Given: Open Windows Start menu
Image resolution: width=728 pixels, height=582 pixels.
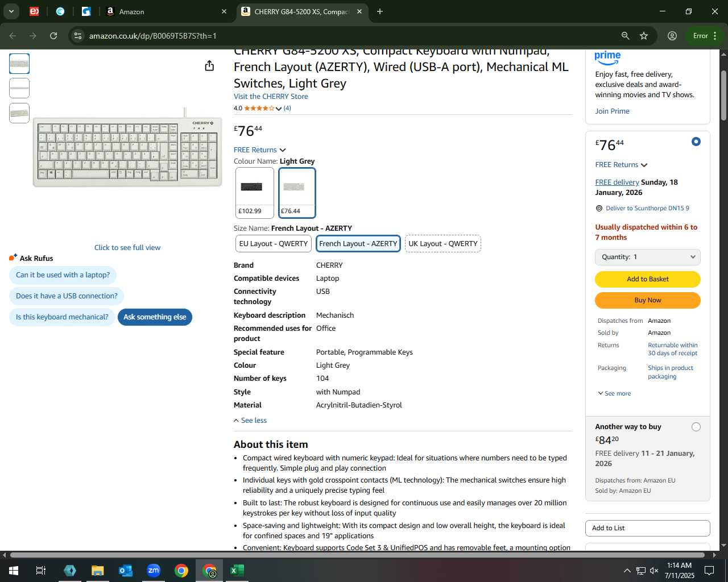Looking at the screenshot, I should click(x=13, y=571).
